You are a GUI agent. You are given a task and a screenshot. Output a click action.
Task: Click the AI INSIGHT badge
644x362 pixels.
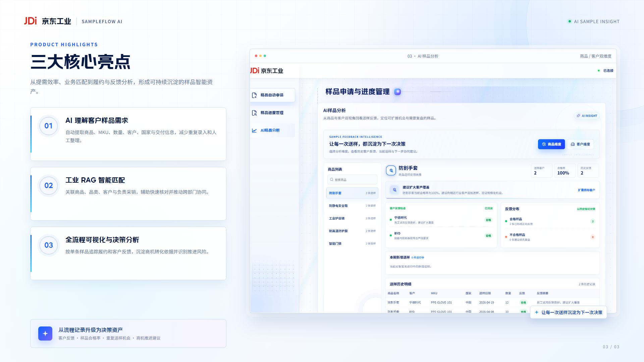[x=587, y=116]
